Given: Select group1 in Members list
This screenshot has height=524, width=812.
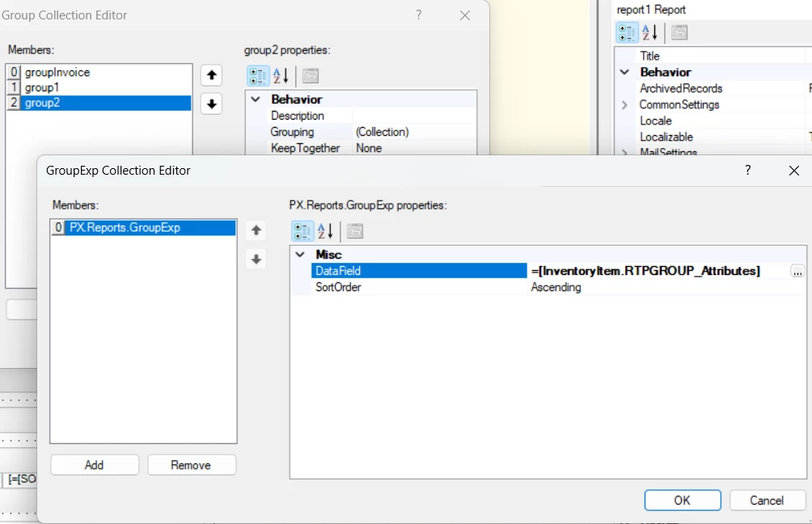Looking at the screenshot, I should (x=42, y=87).
